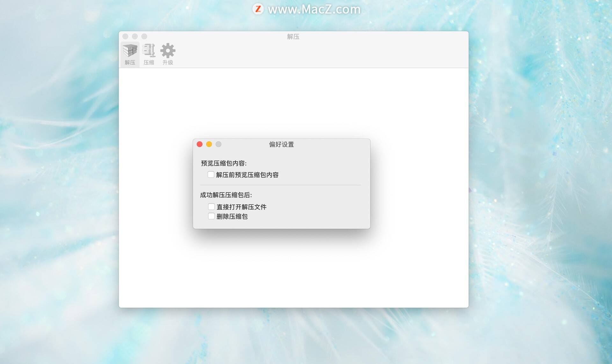Enable 解压前预览压缩包内容 checkbox
Viewport: 612px width, 364px height.
[211, 175]
